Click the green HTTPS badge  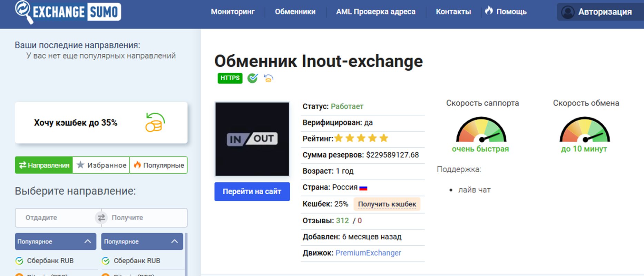[x=230, y=78]
